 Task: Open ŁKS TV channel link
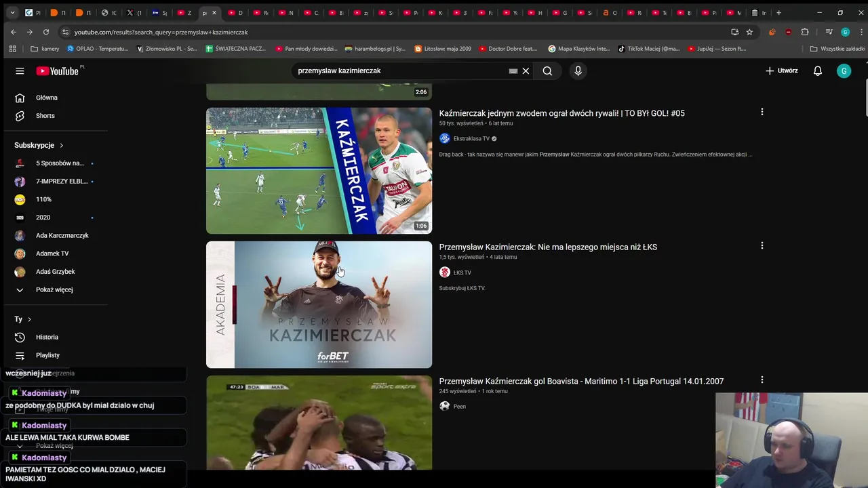point(462,272)
